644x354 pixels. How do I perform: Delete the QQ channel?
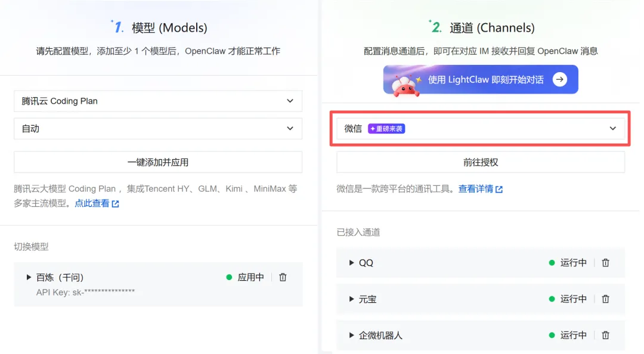tap(605, 263)
